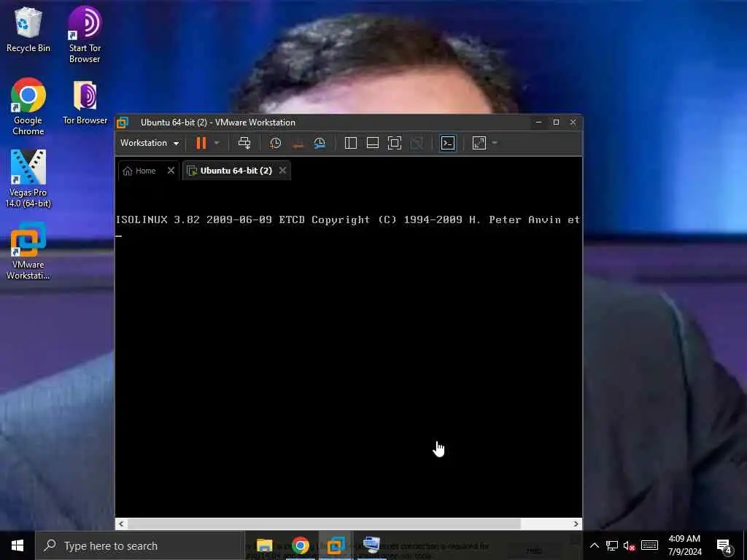Click the horizontal scrollbar right arrow

coord(576,524)
